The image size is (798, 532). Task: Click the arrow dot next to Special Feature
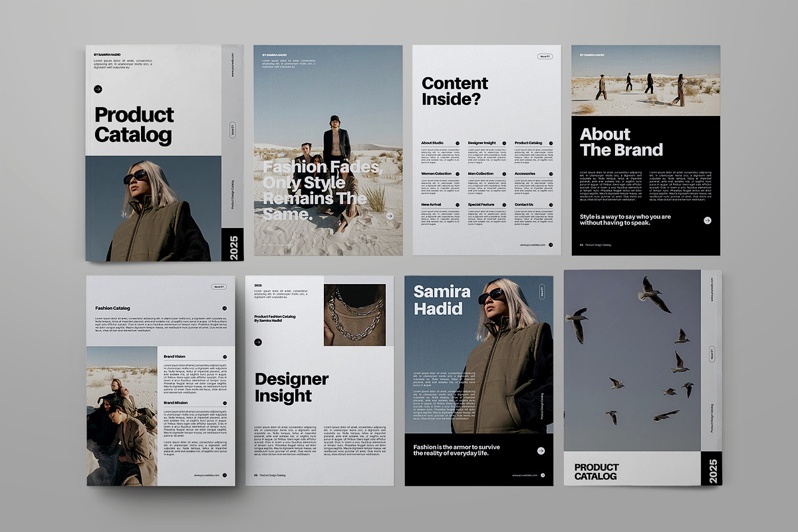coord(505,205)
